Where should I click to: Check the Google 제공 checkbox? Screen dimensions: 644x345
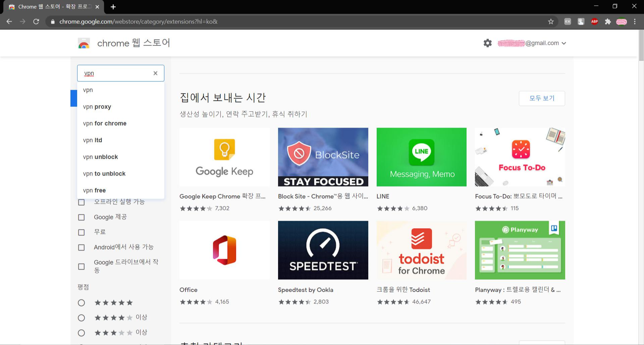[x=81, y=217]
